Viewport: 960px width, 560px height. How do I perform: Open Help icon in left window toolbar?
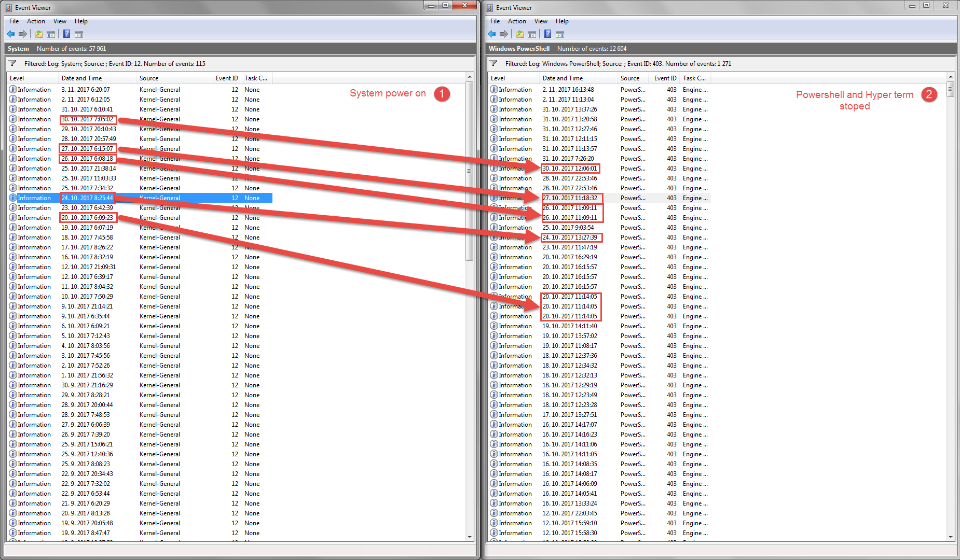67,34
